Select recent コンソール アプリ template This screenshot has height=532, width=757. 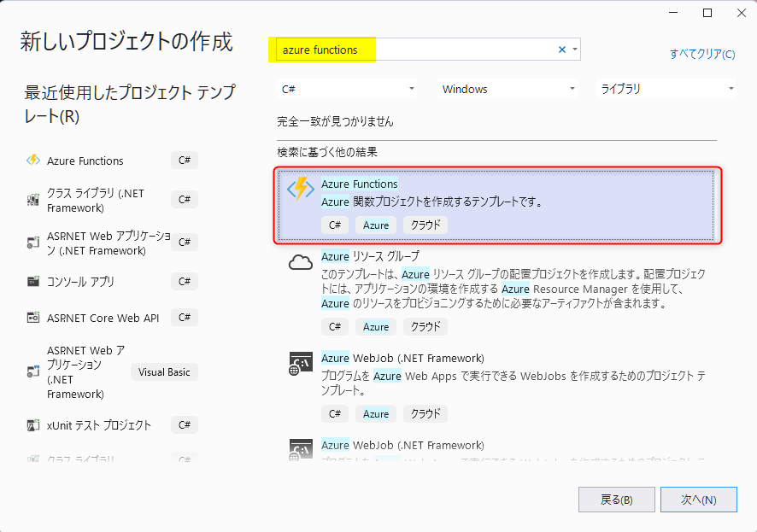pos(112,281)
